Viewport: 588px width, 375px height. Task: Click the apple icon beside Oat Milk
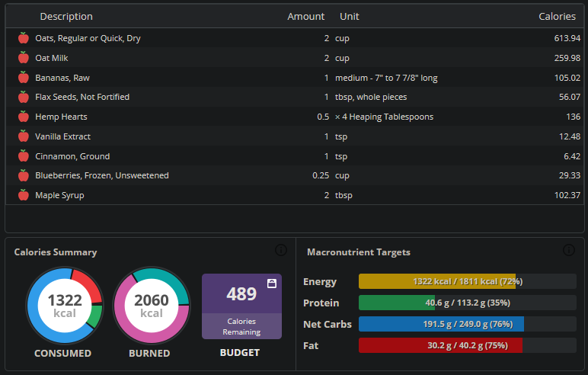coord(24,57)
